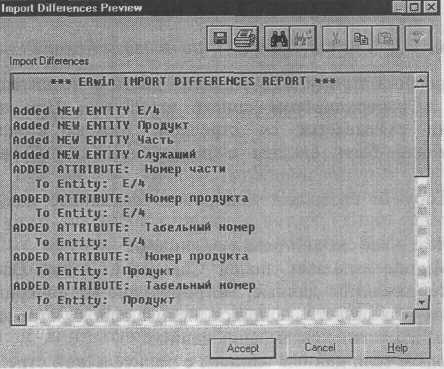Screen dimensions: 444x369
Task: Click the 'Import Differences' label
Action: point(49,61)
